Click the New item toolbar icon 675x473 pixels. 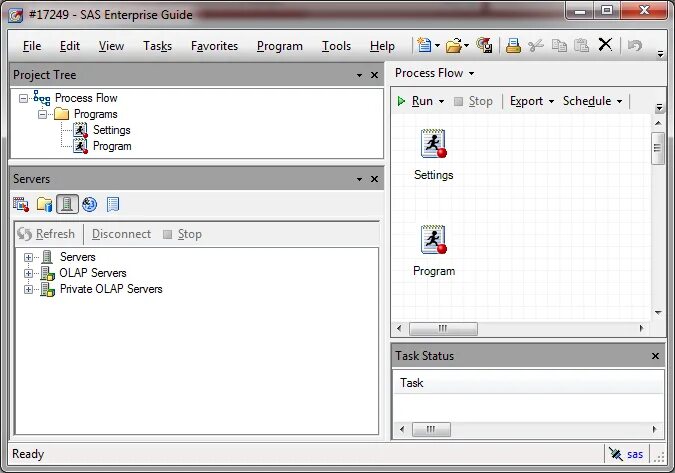[424, 45]
